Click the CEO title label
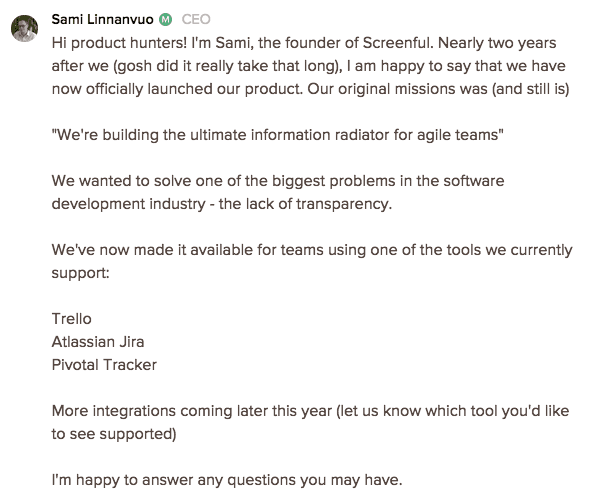The width and height of the screenshot is (603, 497). click(x=196, y=19)
